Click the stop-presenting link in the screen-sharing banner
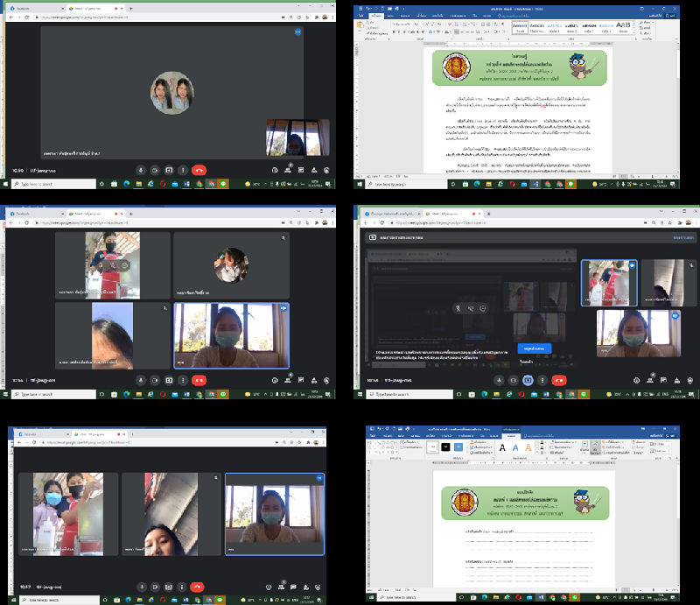 point(683,236)
